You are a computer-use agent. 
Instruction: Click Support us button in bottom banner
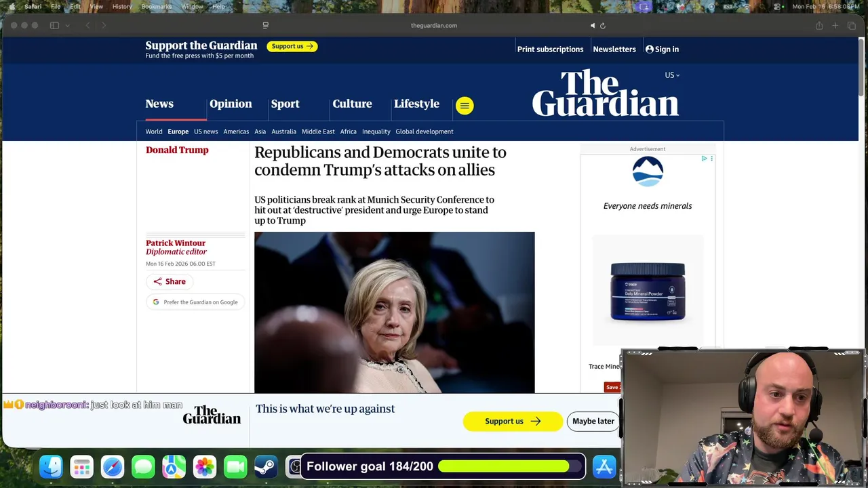click(513, 421)
